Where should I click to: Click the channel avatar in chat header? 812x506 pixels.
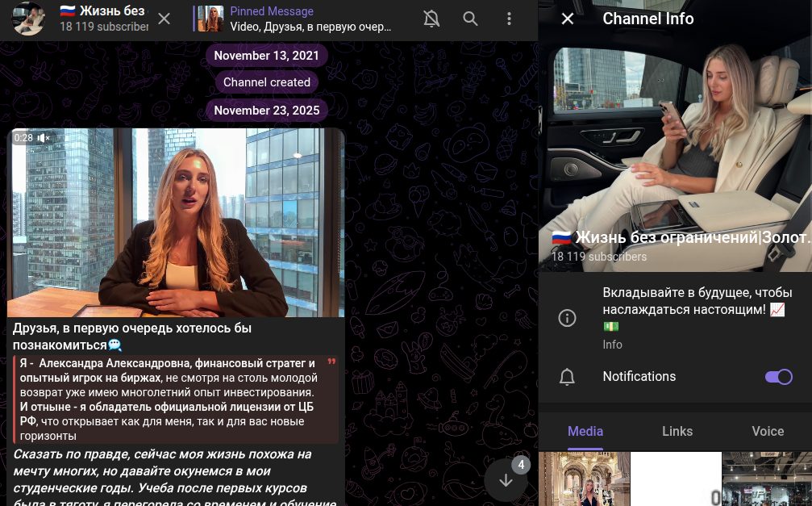click(x=28, y=19)
